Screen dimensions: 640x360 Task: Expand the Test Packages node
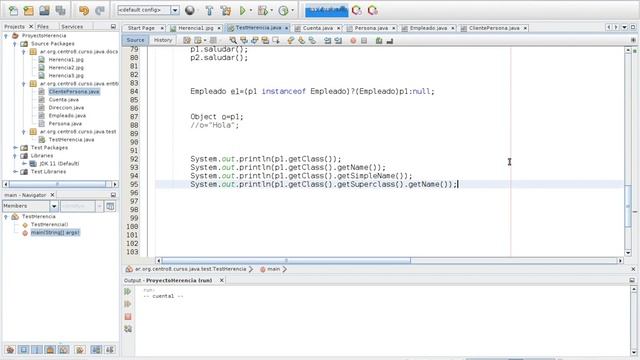(15, 148)
